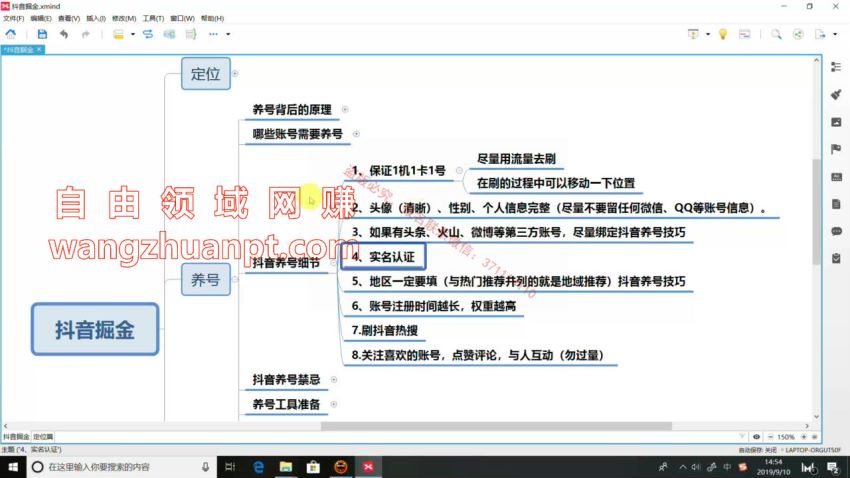Add a summary bracket
This screenshot has width=850, height=478.
(x=190, y=34)
